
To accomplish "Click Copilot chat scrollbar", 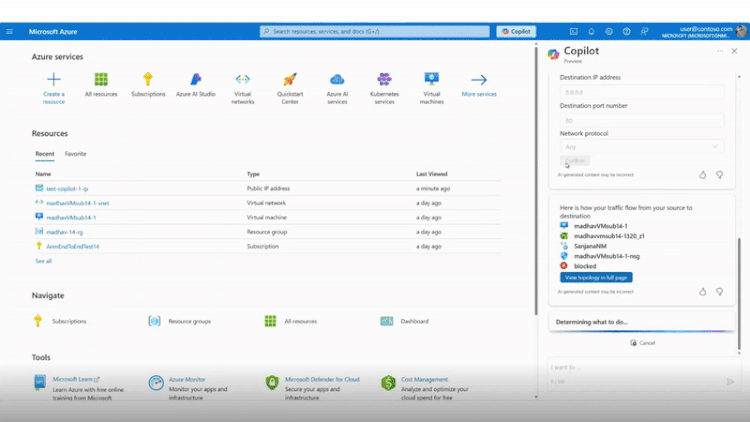I will pos(739,294).
